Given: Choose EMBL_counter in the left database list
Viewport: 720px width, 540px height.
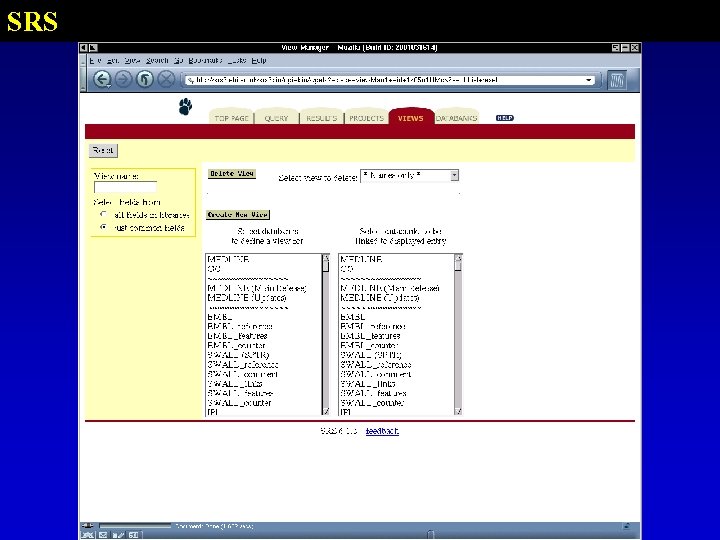Looking at the screenshot, I should pyautogui.click(x=236, y=345).
